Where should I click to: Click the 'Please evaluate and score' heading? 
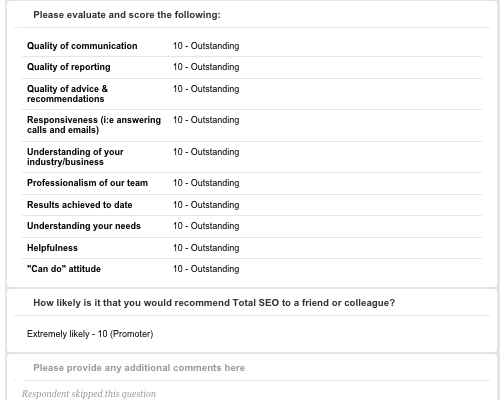pyautogui.click(x=127, y=15)
